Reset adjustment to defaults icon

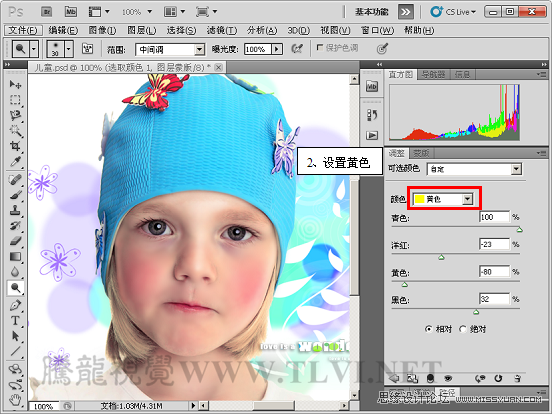(498, 378)
